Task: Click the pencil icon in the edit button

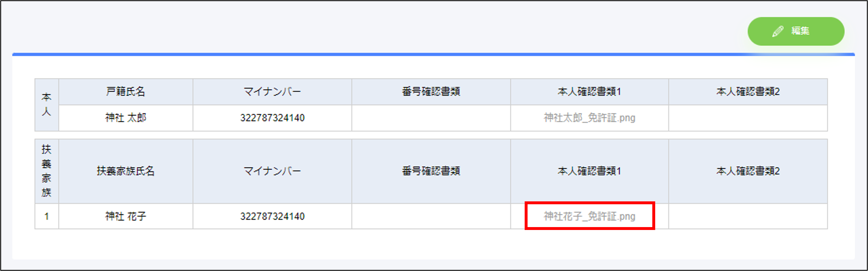Action: [x=778, y=31]
